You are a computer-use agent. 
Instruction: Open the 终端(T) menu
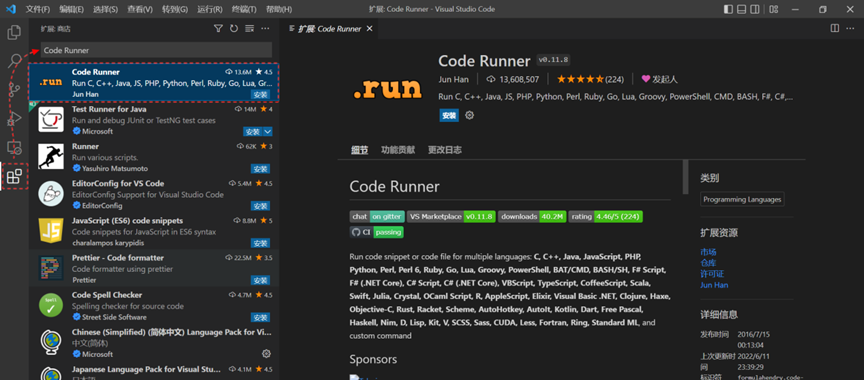pos(244,9)
